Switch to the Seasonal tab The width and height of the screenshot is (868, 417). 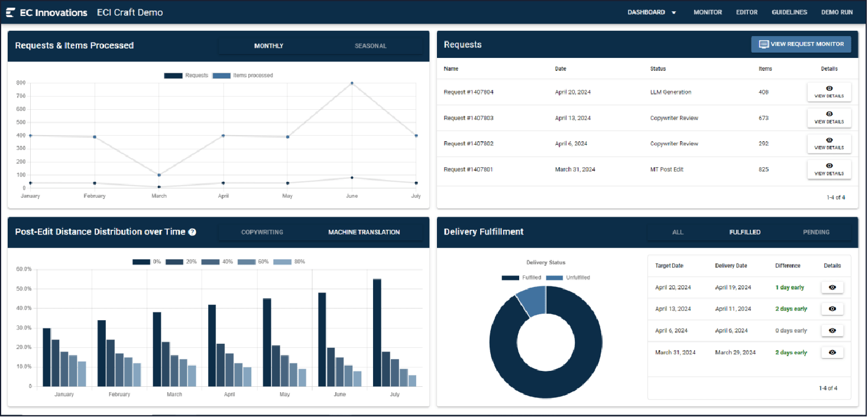370,46
